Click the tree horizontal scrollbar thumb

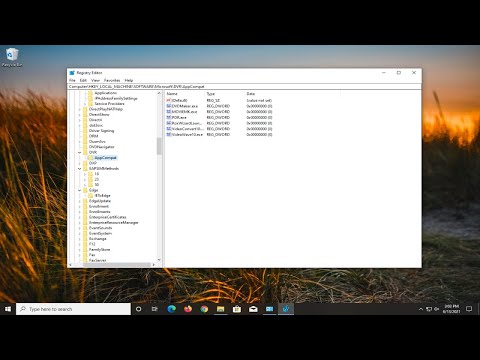117,265
